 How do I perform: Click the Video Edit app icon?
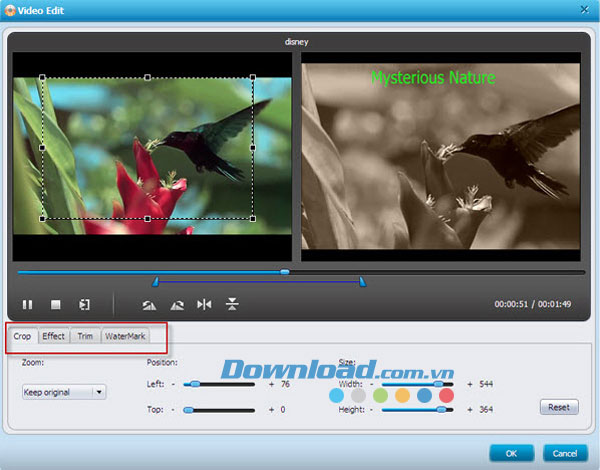(10, 10)
